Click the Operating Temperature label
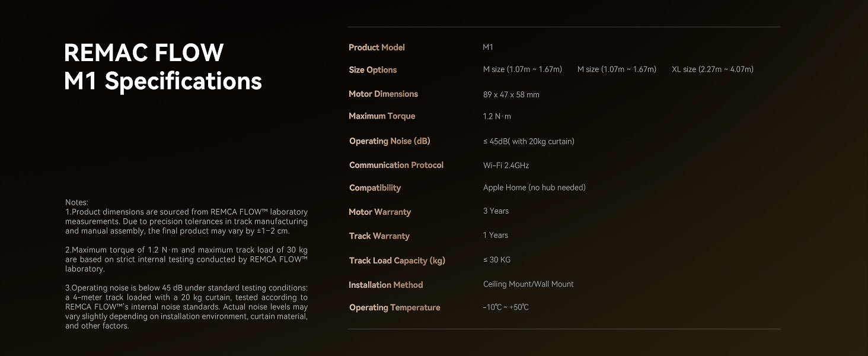The width and height of the screenshot is (868, 356). coord(394,307)
